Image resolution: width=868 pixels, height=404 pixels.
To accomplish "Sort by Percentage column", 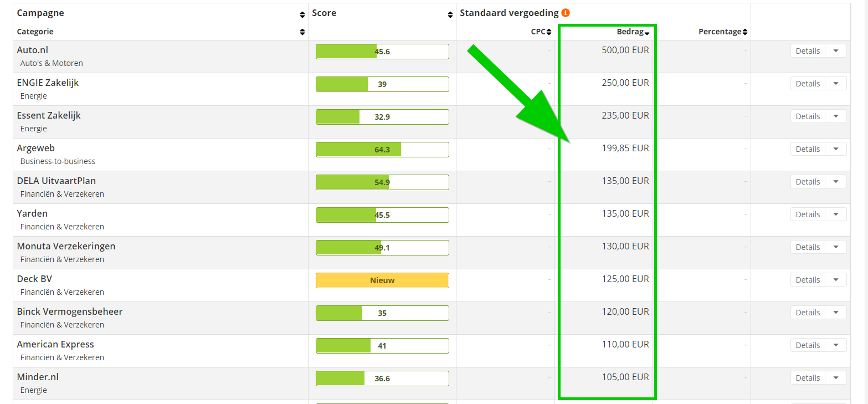I will point(723,32).
